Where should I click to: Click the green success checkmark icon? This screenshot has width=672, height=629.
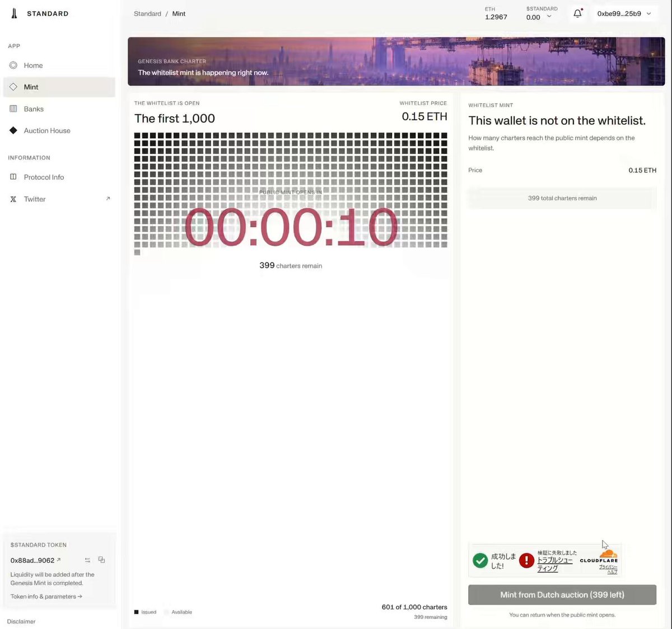pyautogui.click(x=480, y=560)
